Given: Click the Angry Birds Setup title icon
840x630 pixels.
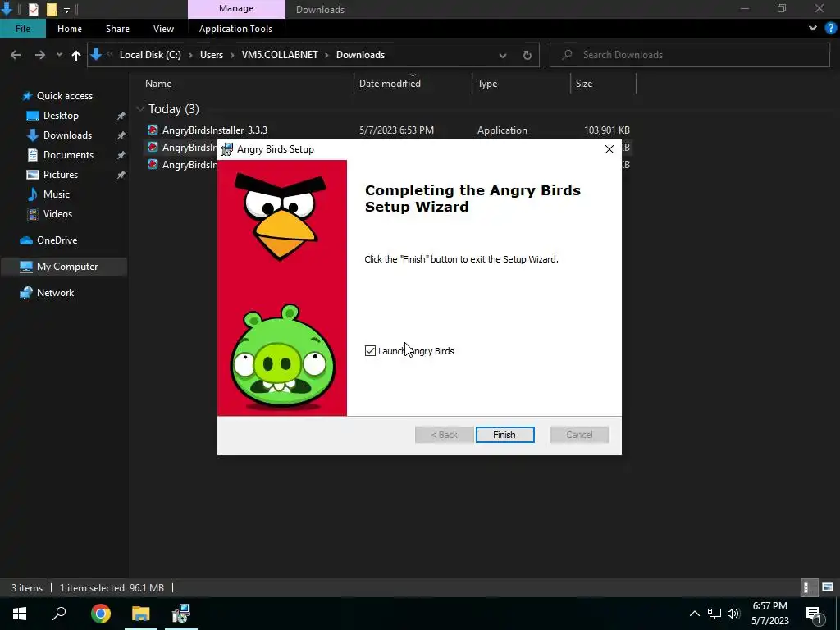Looking at the screenshot, I should (227, 149).
